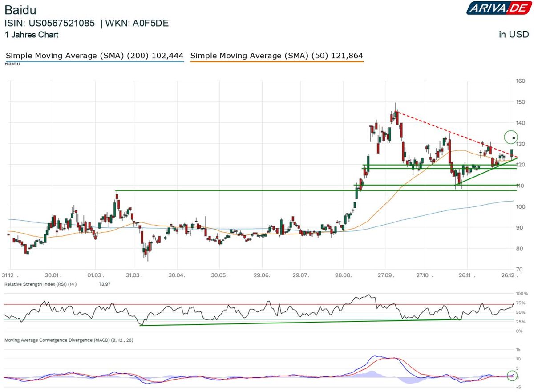Click the SMA (50) 121,864 legend entry
This screenshot has width=534, height=392.
(x=276, y=56)
